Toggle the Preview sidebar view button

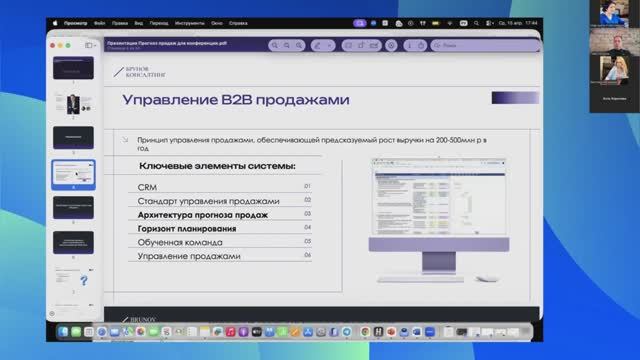point(88,45)
